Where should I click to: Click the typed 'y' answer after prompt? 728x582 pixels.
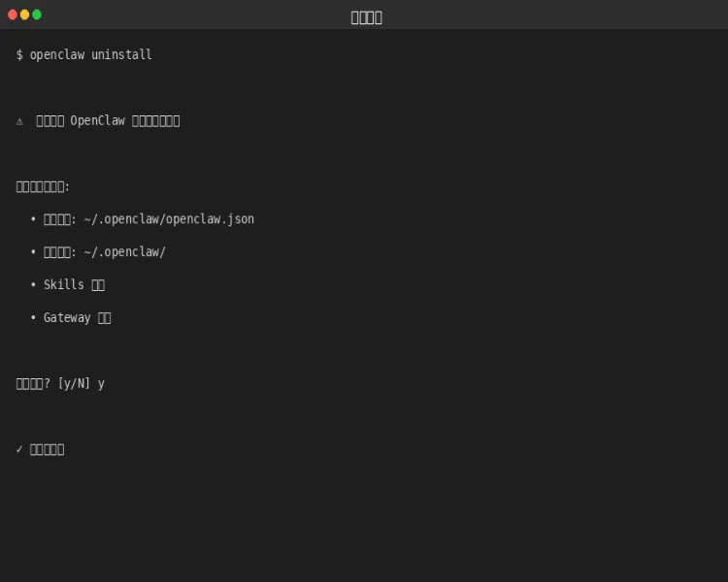(101, 384)
